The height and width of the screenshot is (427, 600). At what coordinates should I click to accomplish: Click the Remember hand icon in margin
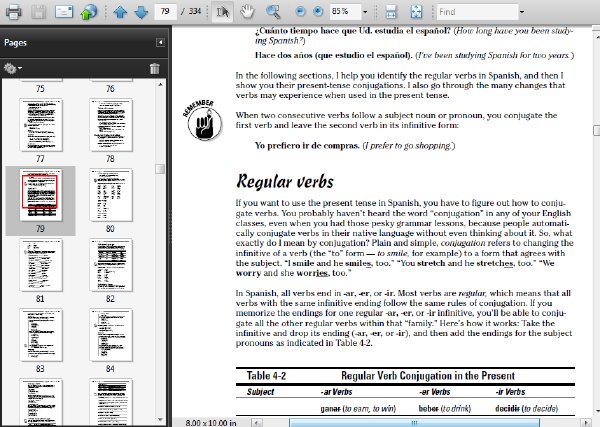tap(203, 120)
